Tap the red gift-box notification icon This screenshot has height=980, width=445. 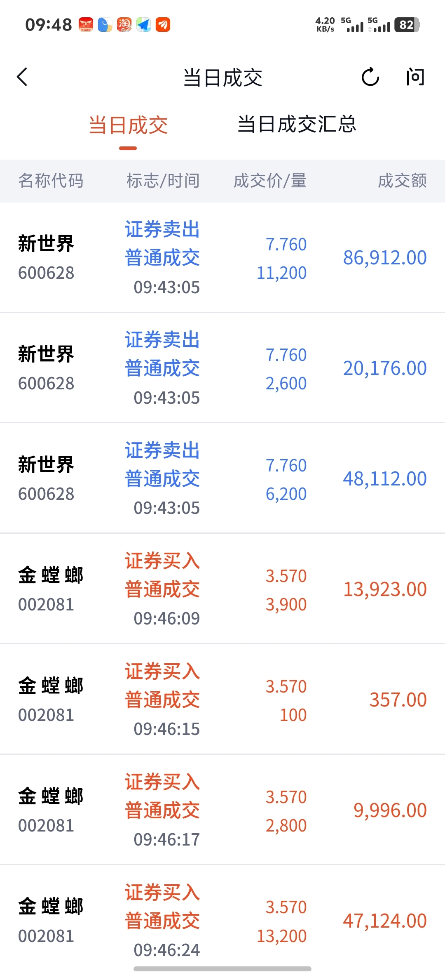click(86, 25)
